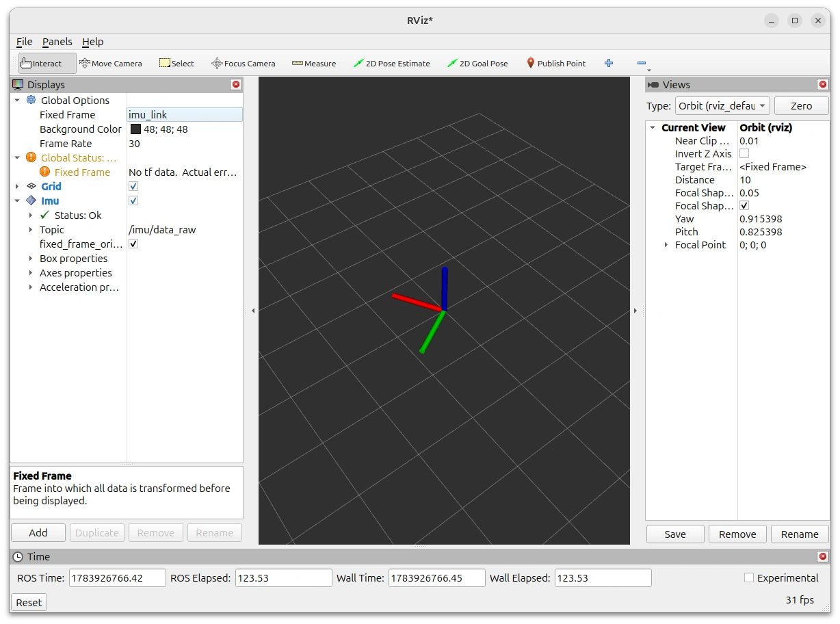Open the Panels menu
The width and height of the screenshot is (840, 624).
(57, 42)
